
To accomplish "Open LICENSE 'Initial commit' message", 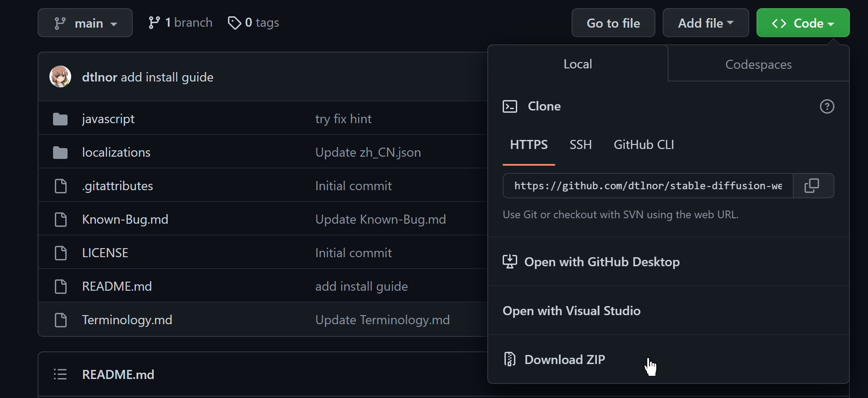I will click(x=354, y=253).
